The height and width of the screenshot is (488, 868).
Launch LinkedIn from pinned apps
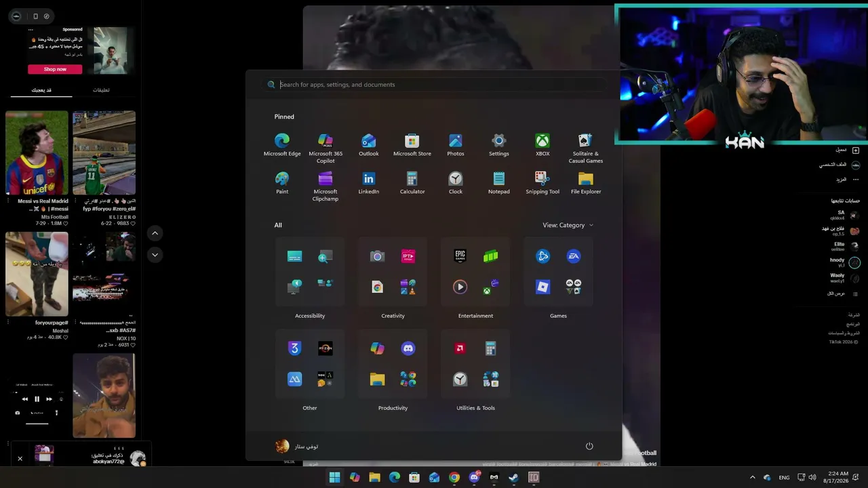coord(369,183)
